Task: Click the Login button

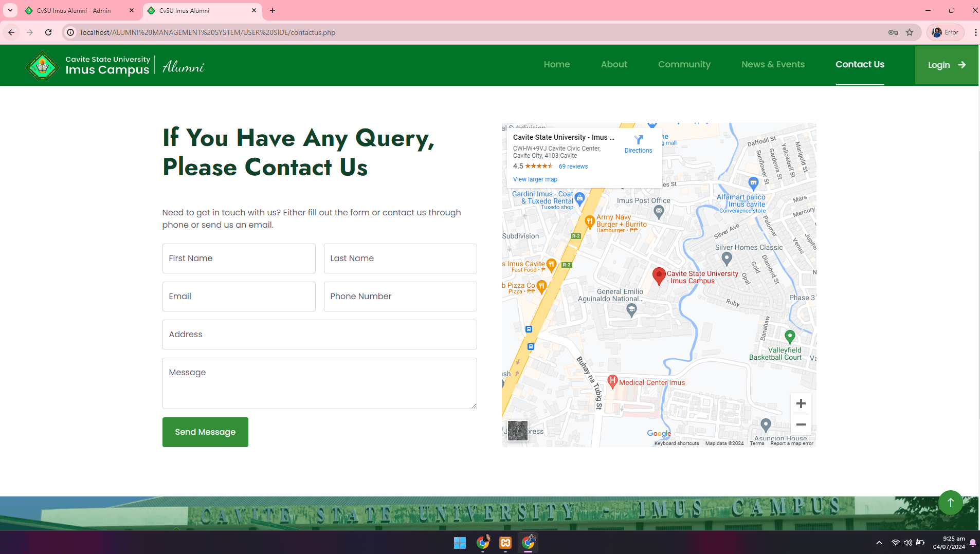Action: click(946, 65)
